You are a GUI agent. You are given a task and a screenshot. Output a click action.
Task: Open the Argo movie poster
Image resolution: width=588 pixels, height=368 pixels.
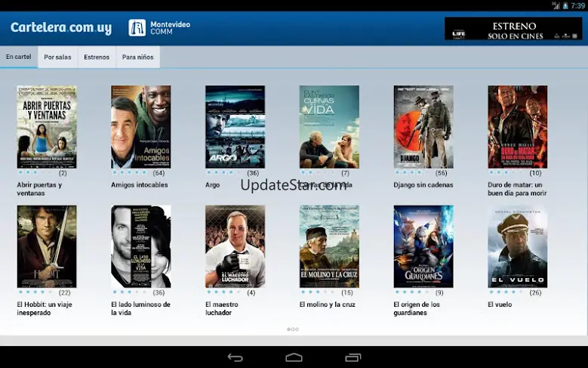point(235,126)
